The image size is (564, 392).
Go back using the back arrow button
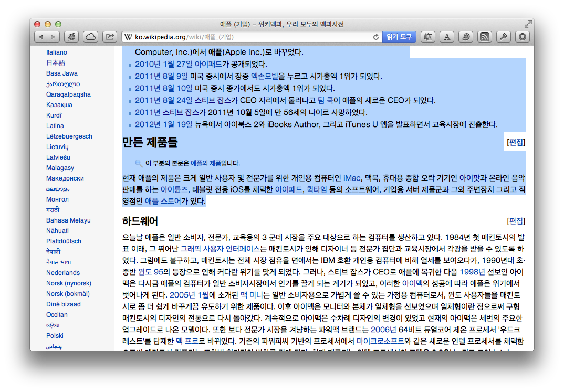[41, 37]
